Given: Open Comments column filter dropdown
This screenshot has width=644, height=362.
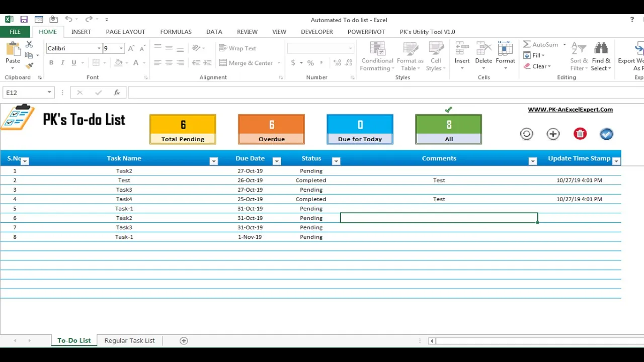Looking at the screenshot, I should 533,161.
